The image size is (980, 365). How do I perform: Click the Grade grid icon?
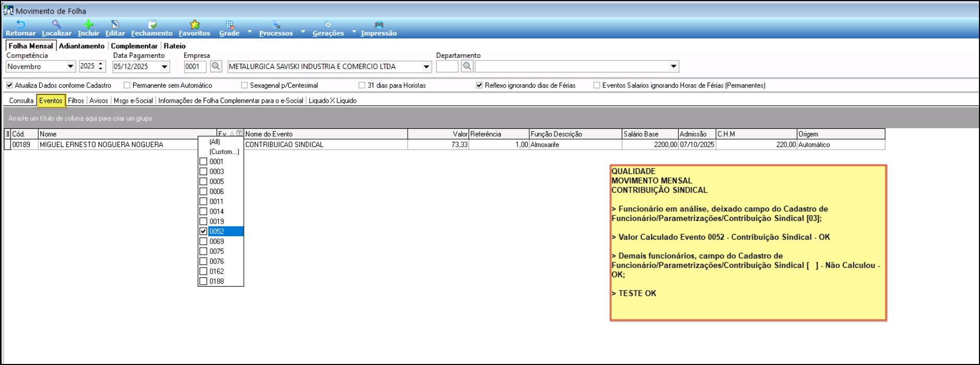point(229,25)
